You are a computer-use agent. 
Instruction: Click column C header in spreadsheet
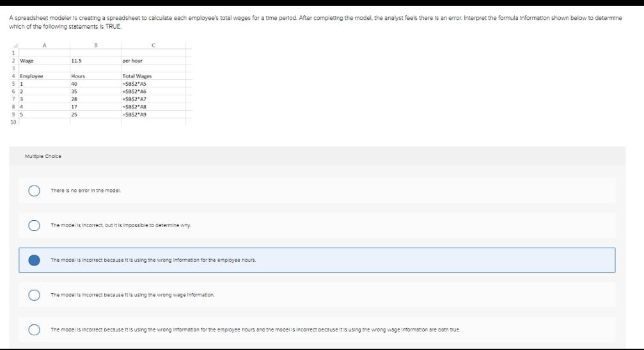point(153,45)
